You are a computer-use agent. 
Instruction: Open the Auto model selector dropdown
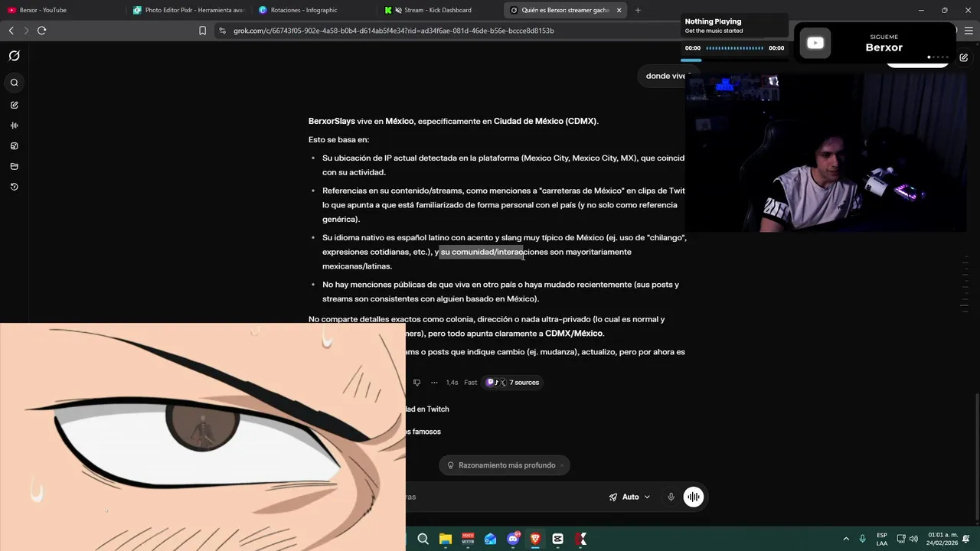click(630, 497)
